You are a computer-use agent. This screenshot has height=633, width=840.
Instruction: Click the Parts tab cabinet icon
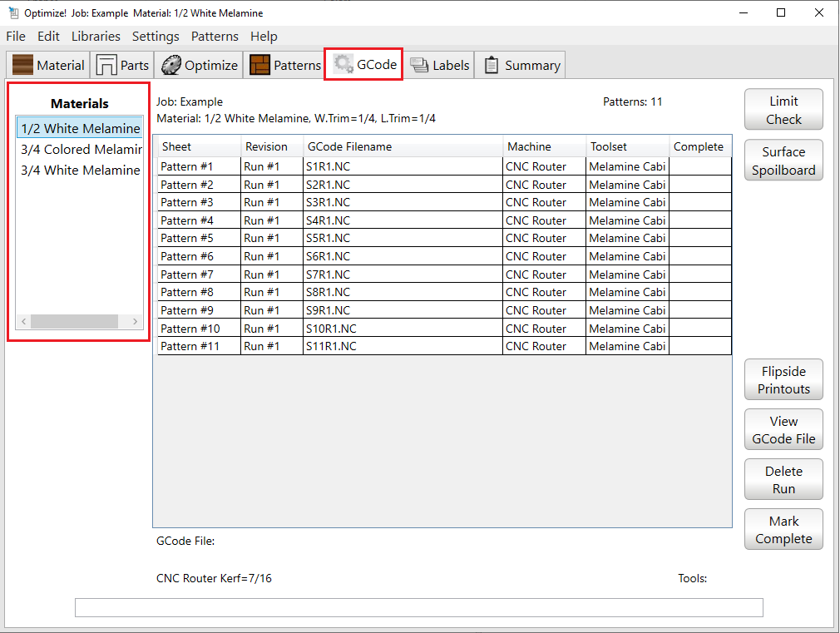point(106,65)
